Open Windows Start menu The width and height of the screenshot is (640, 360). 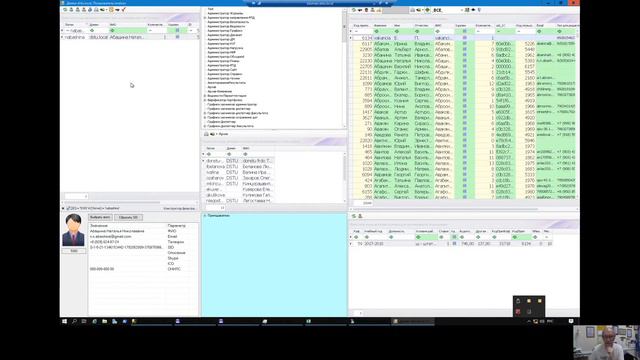point(64,322)
